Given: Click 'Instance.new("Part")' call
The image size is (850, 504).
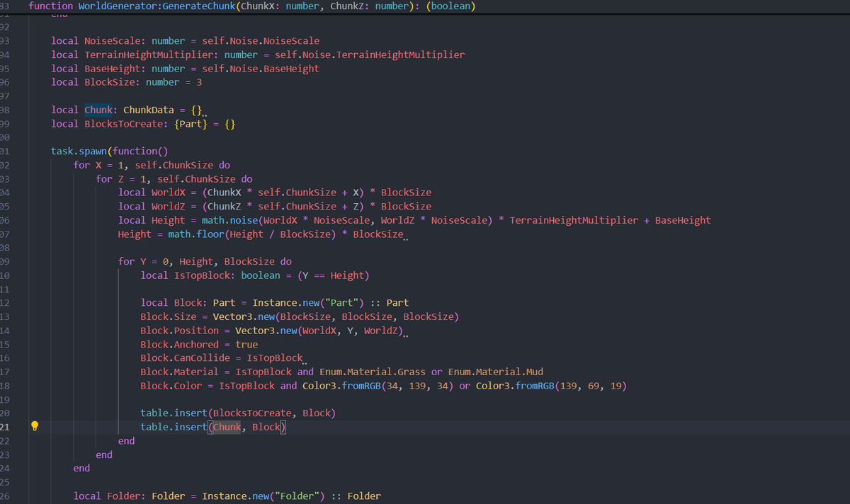Looking at the screenshot, I should (x=308, y=303).
